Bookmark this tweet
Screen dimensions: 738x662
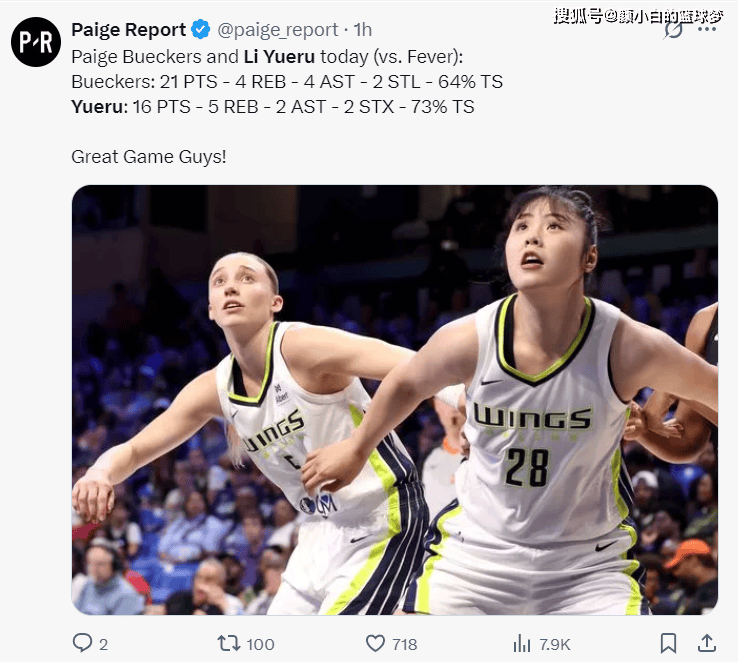coord(668,643)
